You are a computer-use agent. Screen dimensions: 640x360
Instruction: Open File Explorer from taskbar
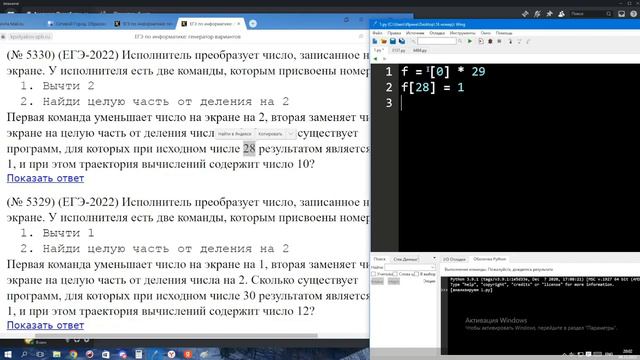(57, 354)
